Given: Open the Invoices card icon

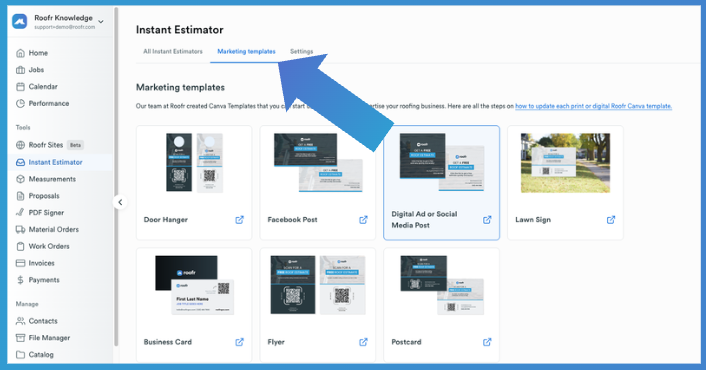Looking at the screenshot, I should tap(20, 263).
